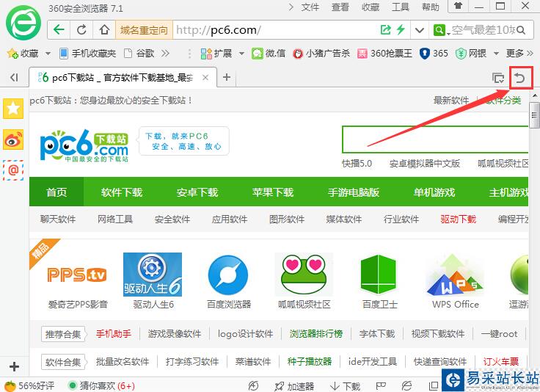Expand more bookmarks chevron
The image size is (540, 392).
(165, 54)
